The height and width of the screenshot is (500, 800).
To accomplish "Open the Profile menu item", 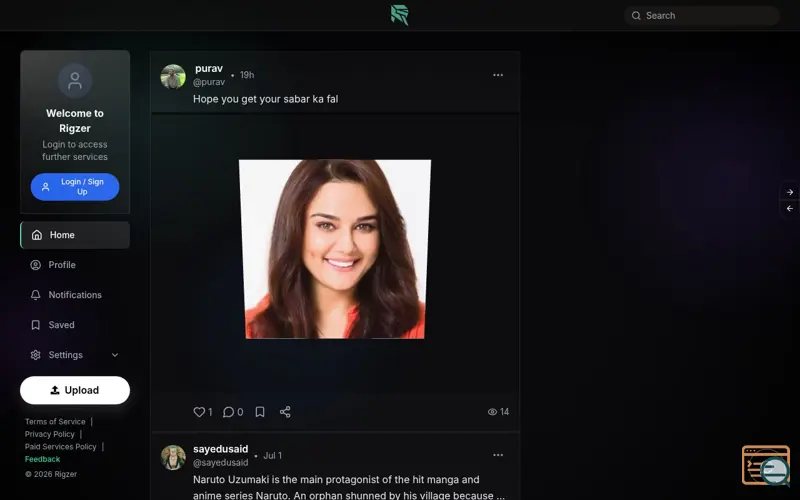I will point(75,265).
